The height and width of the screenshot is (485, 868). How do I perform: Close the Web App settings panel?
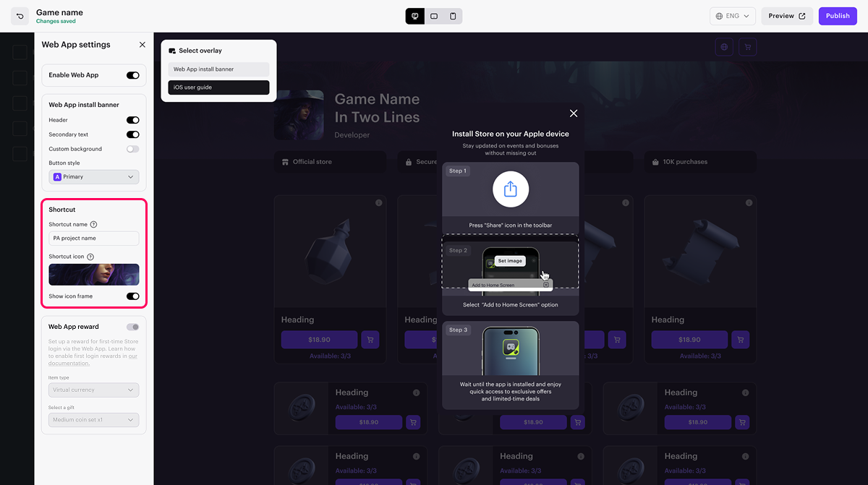point(142,45)
